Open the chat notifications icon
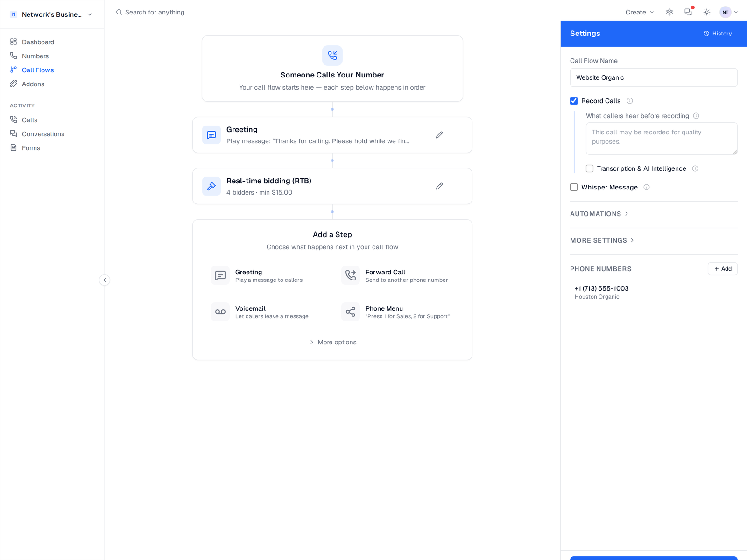Image resolution: width=747 pixels, height=560 pixels. click(x=688, y=12)
